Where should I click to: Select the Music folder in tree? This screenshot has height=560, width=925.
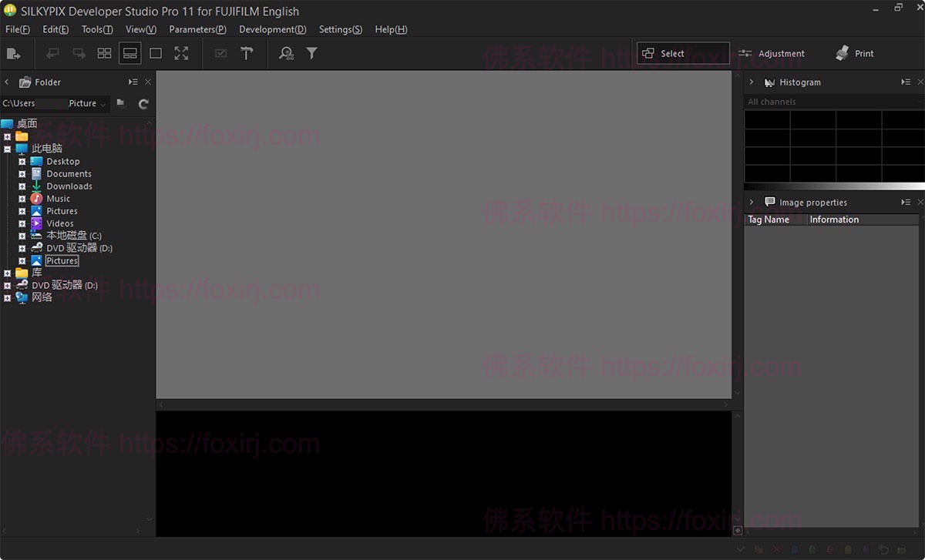tap(58, 199)
